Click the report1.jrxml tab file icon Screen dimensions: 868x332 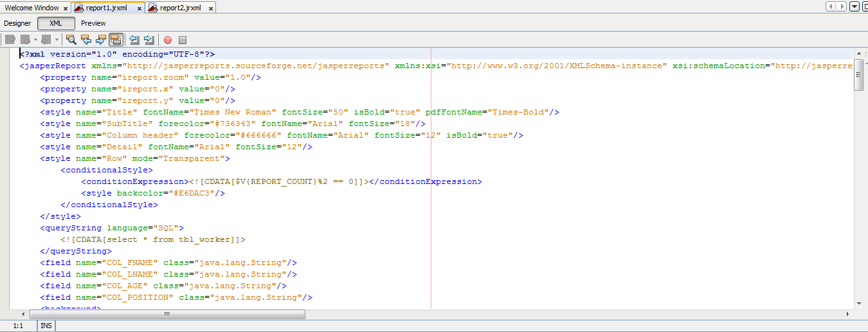coord(79,8)
